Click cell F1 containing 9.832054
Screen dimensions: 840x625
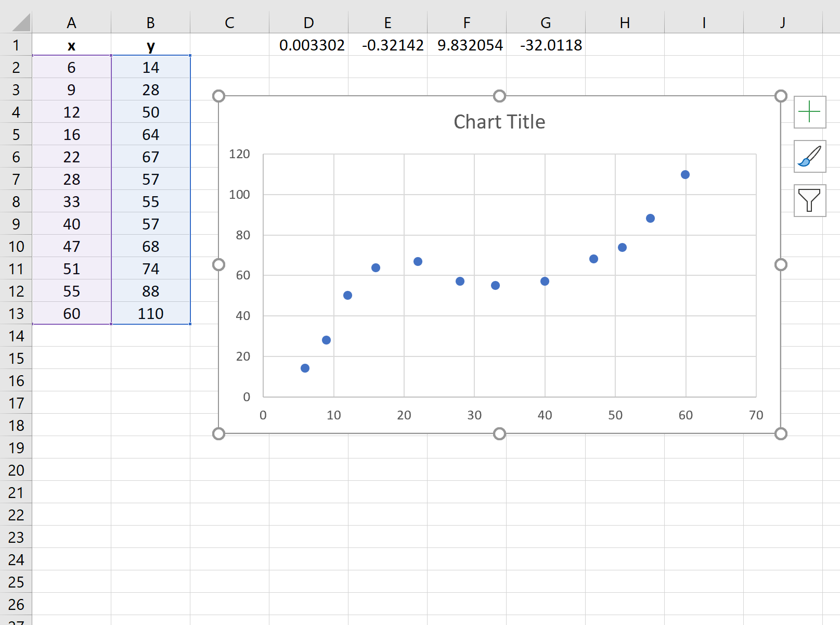tap(467, 45)
